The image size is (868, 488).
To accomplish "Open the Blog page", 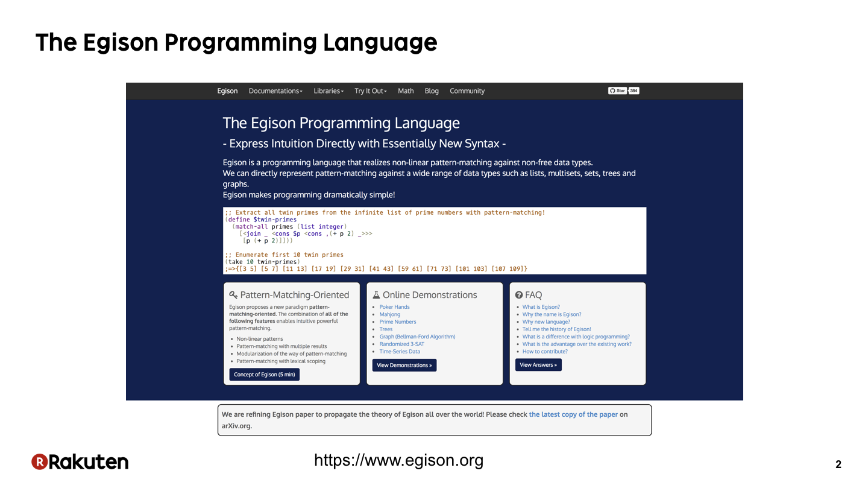I will click(x=432, y=91).
